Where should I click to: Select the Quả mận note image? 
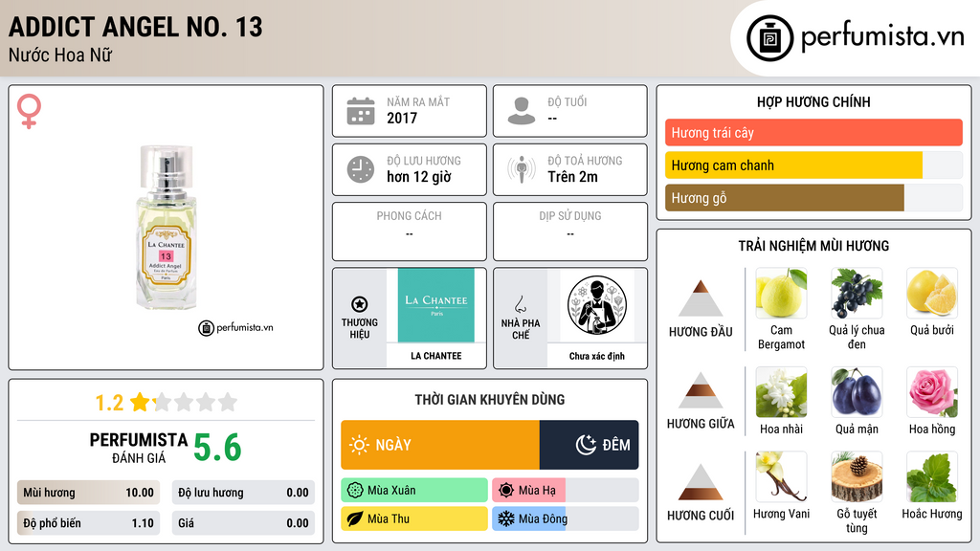pyautogui.click(x=857, y=392)
